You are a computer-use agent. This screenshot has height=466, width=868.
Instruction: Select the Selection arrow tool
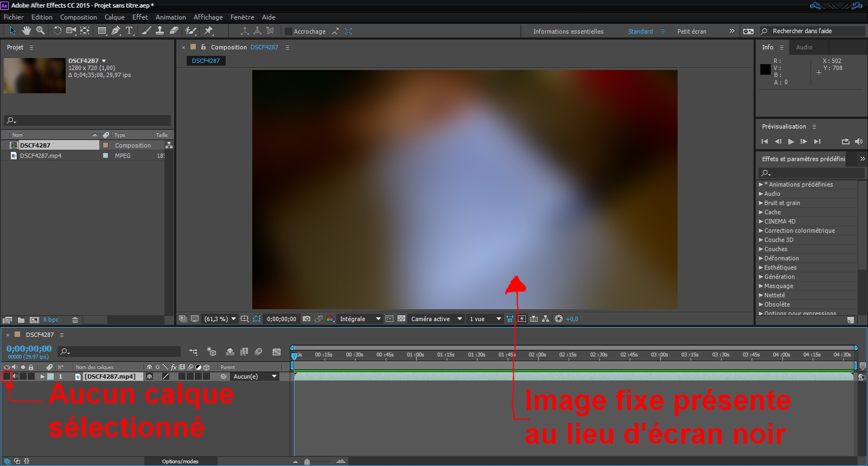[x=12, y=31]
